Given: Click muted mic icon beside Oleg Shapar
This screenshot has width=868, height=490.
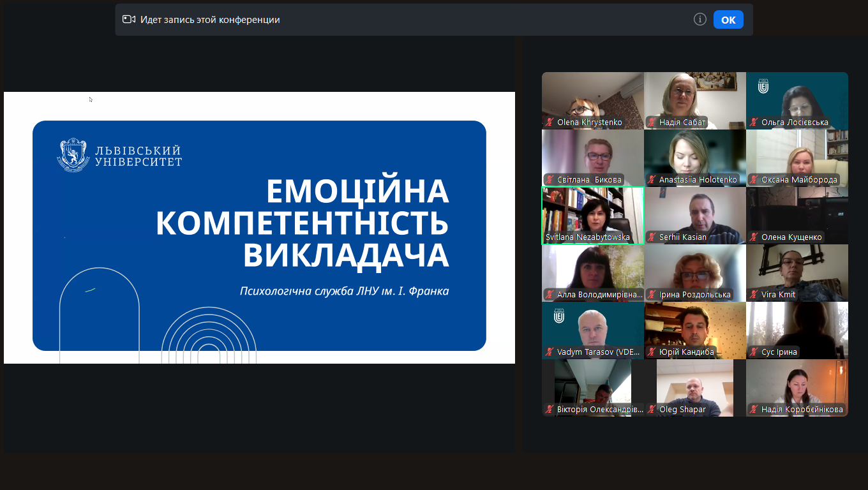Looking at the screenshot, I should (x=652, y=410).
